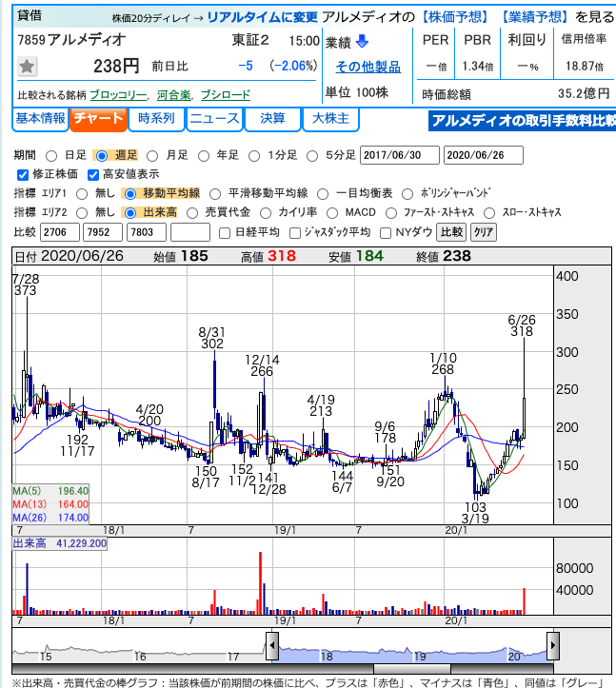The image size is (616, 688).
Task: Switch to the 決算 tab
Action: (272, 119)
